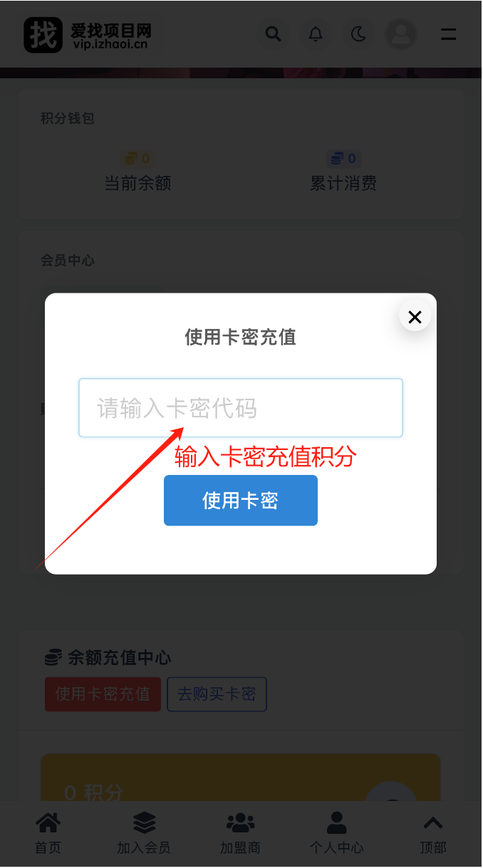Click the blue 使用卡密 button

(241, 501)
